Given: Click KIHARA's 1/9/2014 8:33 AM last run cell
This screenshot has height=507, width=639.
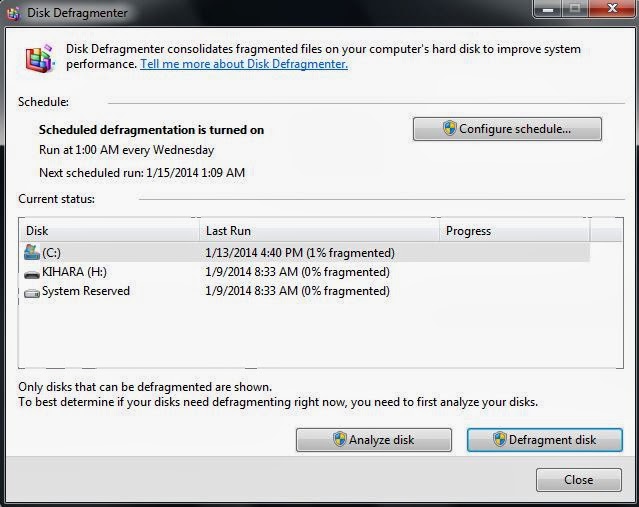Looking at the screenshot, I should click(x=297, y=272).
